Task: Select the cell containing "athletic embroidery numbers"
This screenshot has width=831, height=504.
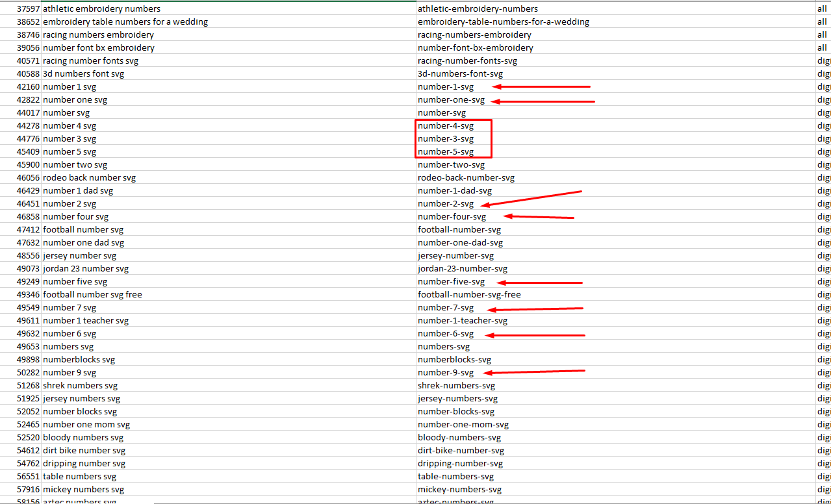Action: (101, 9)
